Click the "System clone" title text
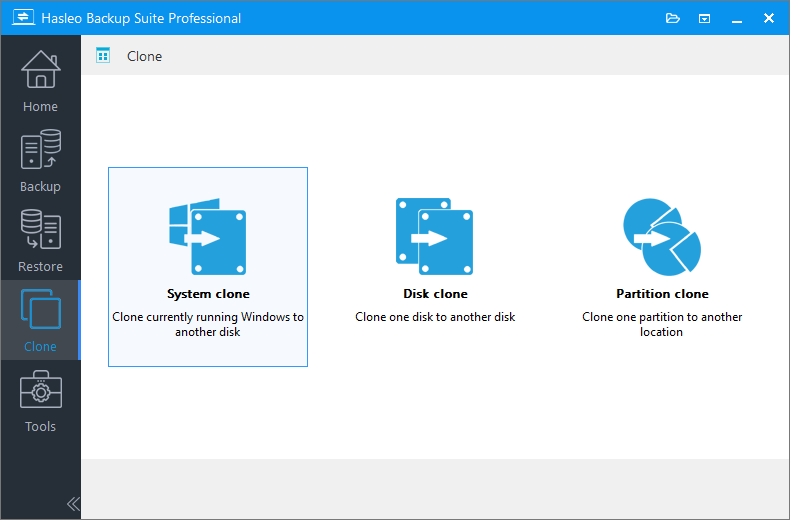Image resolution: width=790 pixels, height=520 pixels. pos(208,294)
